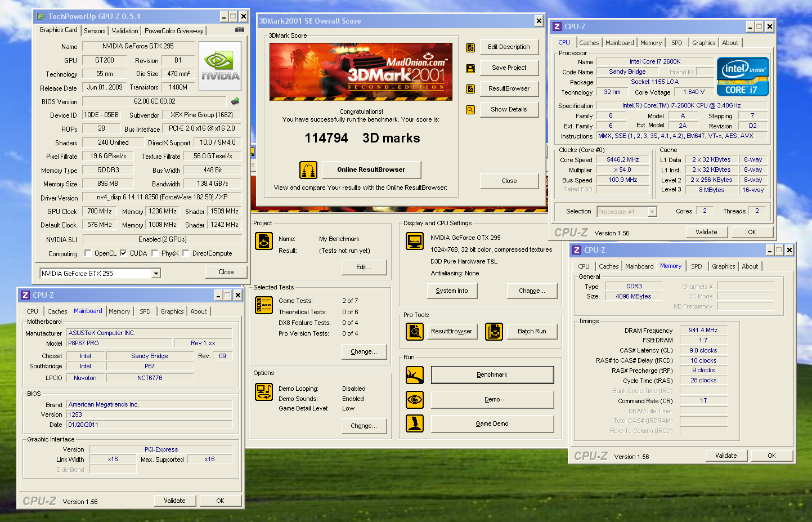Click the NVIDIA logo in GPU-Z
812x522 pixels.
(x=220, y=66)
